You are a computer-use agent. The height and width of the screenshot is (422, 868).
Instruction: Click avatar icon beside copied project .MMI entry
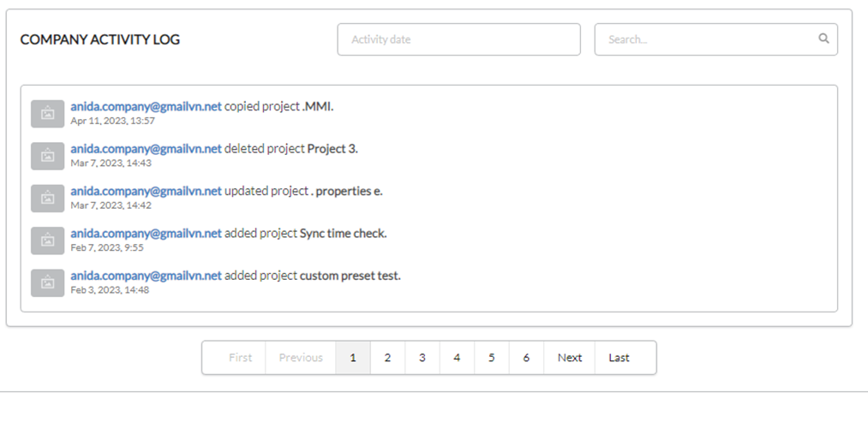48,113
